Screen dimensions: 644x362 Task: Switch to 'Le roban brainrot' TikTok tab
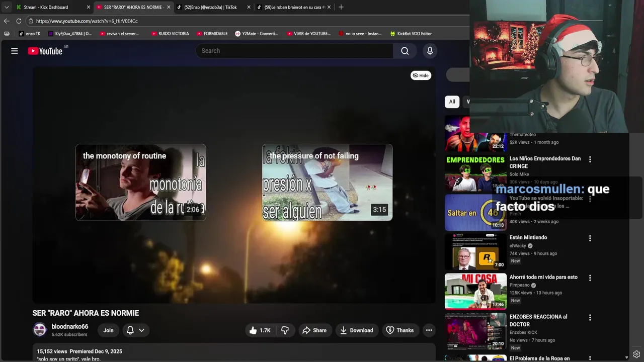294,7
